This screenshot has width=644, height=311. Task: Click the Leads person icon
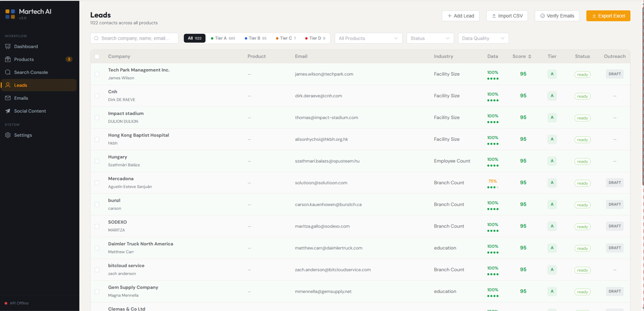pyautogui.click(x=8, y=85)
